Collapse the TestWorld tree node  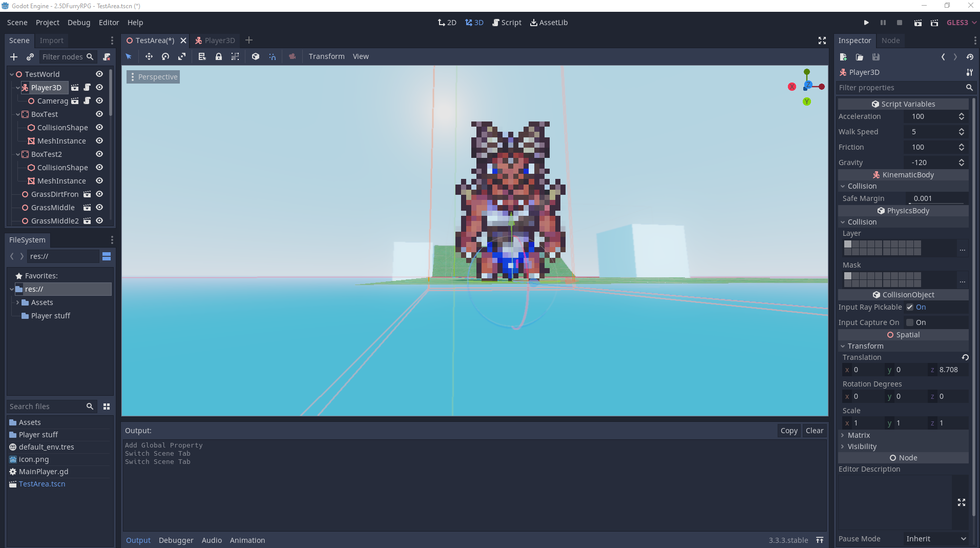tap(12, 74)
